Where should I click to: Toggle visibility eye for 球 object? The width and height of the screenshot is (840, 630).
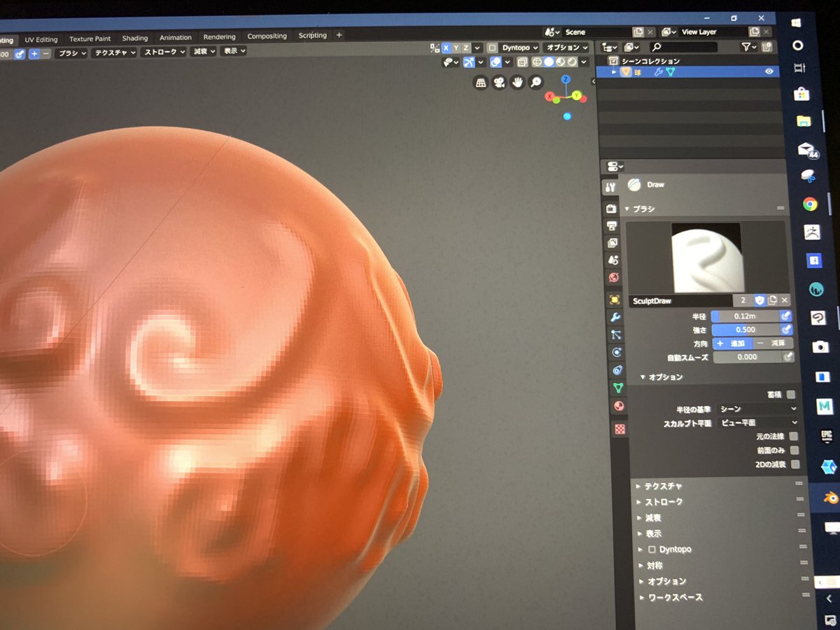point(769,71)
